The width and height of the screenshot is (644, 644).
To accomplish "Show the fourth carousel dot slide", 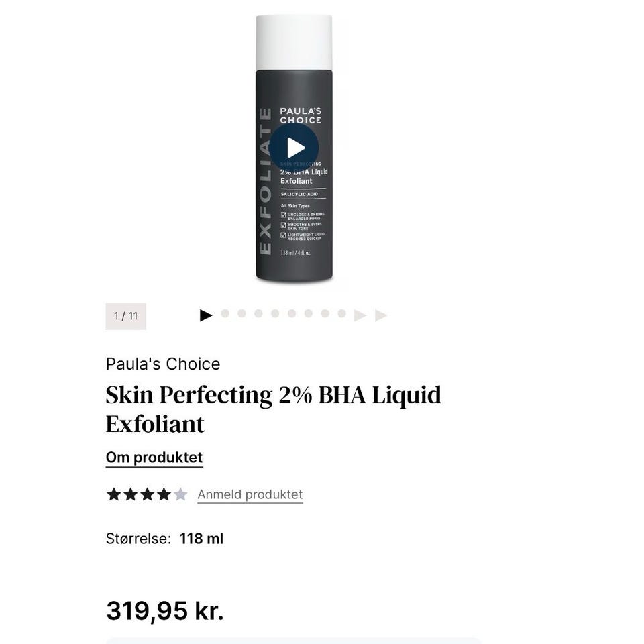I will pos(258,313).
